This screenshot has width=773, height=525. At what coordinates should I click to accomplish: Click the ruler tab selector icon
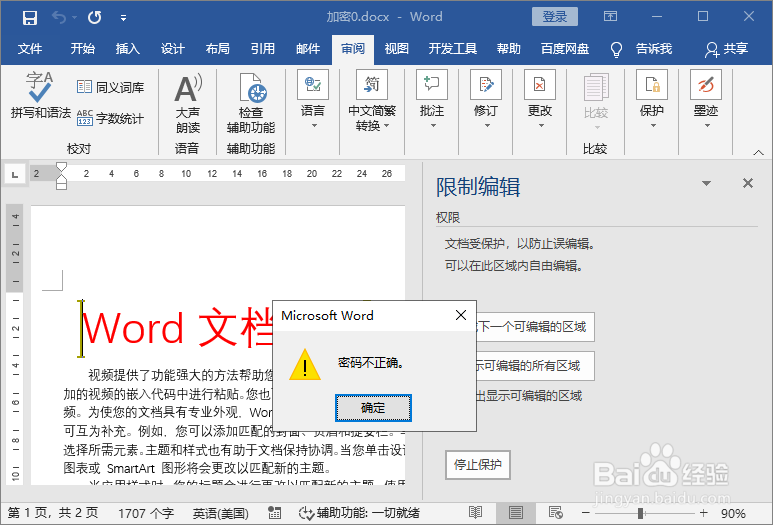15,174
